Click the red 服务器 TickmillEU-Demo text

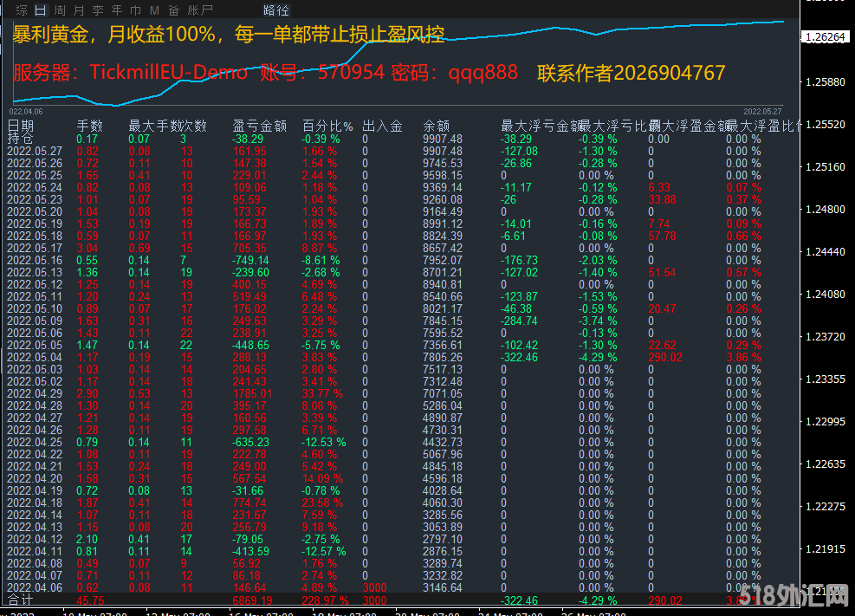tap(130, 72)
